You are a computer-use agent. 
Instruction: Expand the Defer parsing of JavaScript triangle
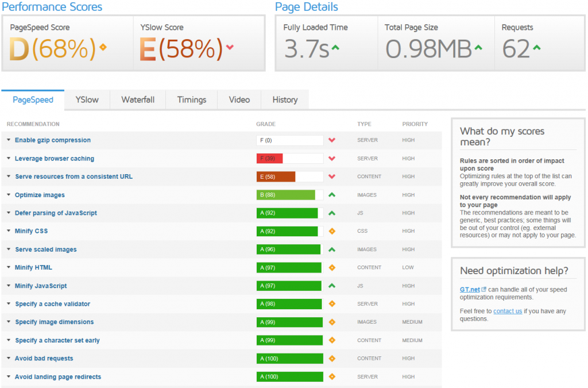9,213
